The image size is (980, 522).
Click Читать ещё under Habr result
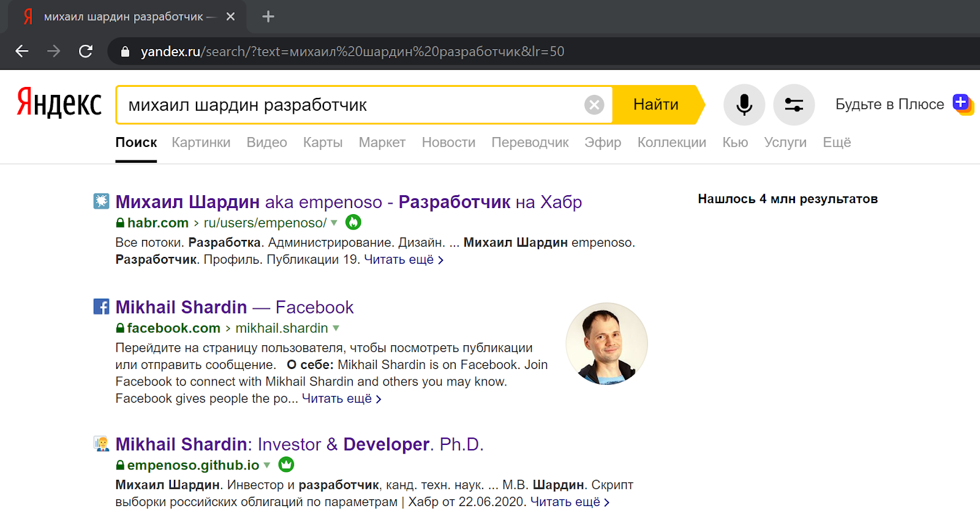(x=404, y=259)
